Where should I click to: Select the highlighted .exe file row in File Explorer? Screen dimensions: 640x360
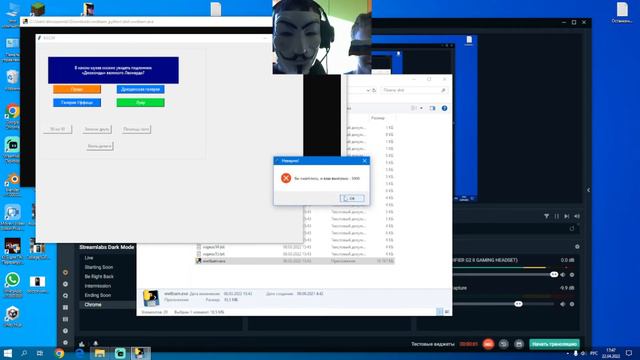tap(295, 261)
